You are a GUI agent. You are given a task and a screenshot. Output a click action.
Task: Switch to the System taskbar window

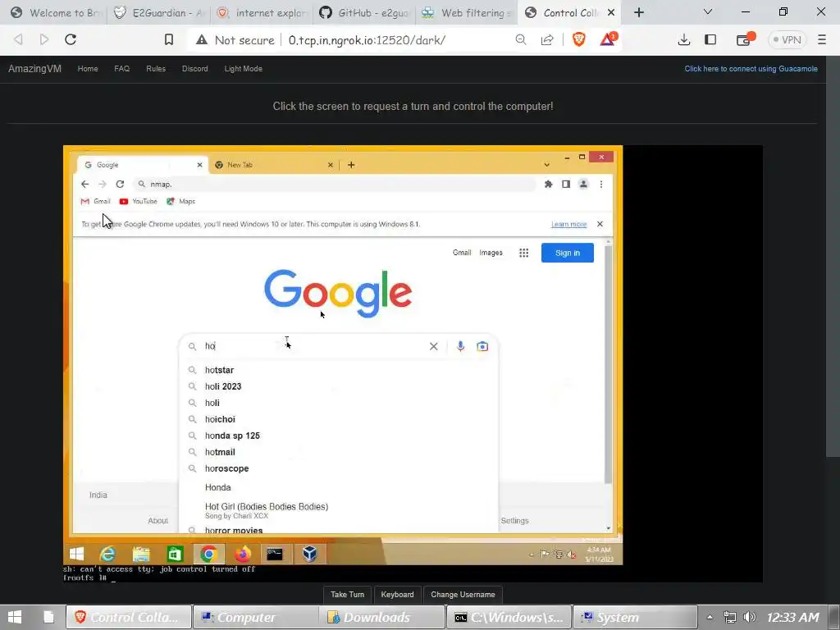point(636,617)
